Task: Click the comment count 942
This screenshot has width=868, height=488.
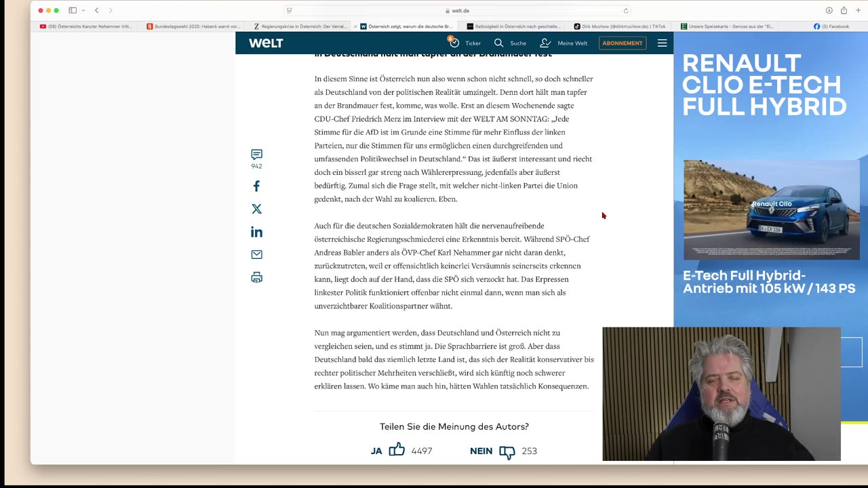Action: click(256, 166)
